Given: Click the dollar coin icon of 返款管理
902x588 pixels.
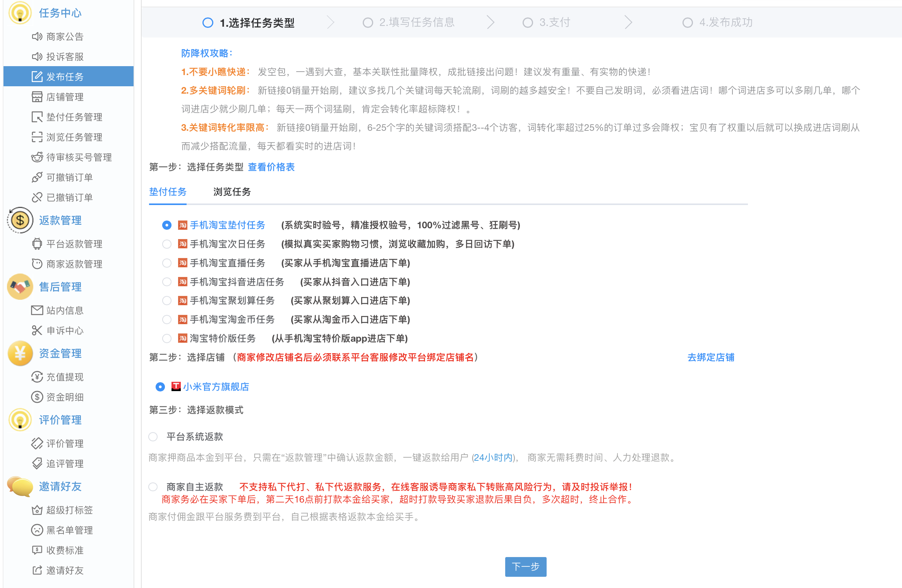Looking at the screenshot, I should (x=20, y=220).
